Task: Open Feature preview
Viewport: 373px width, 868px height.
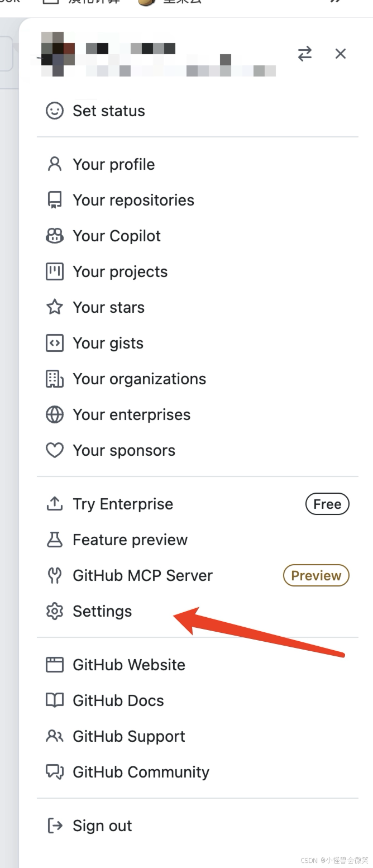Action: (x=130, y=540)
